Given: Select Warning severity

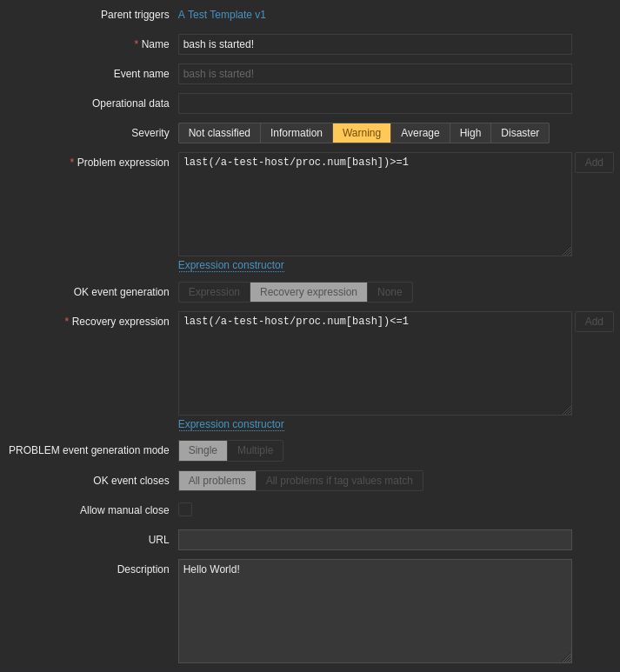Looking at the screenshot, I should point(362,133).
